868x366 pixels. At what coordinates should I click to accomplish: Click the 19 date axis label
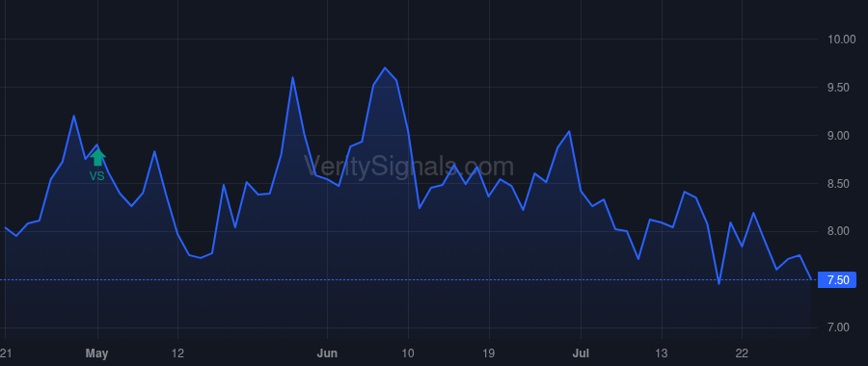(x=489, y=353)
